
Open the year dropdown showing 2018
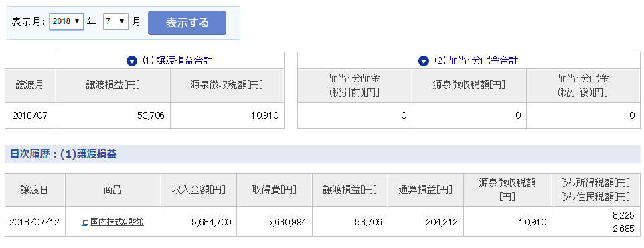pos(66,22)
